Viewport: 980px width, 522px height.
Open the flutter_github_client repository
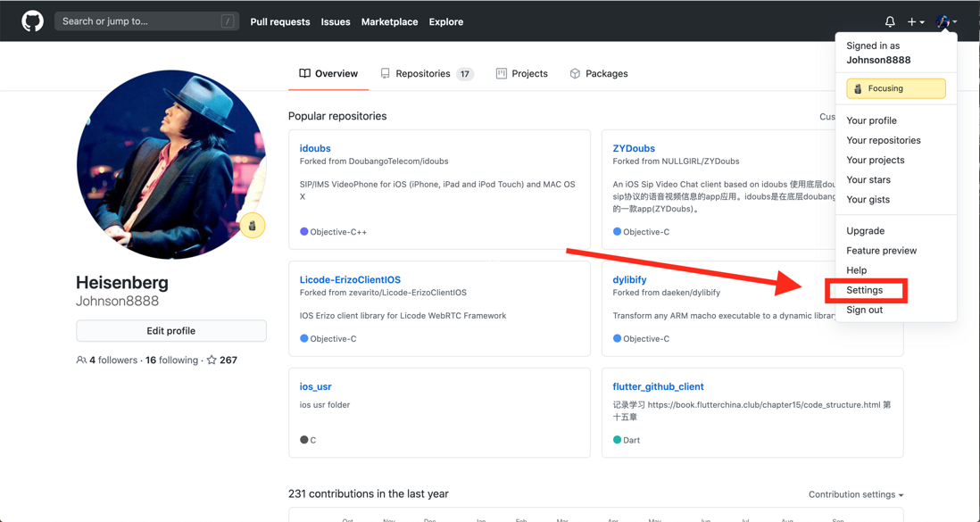(658, 386)
